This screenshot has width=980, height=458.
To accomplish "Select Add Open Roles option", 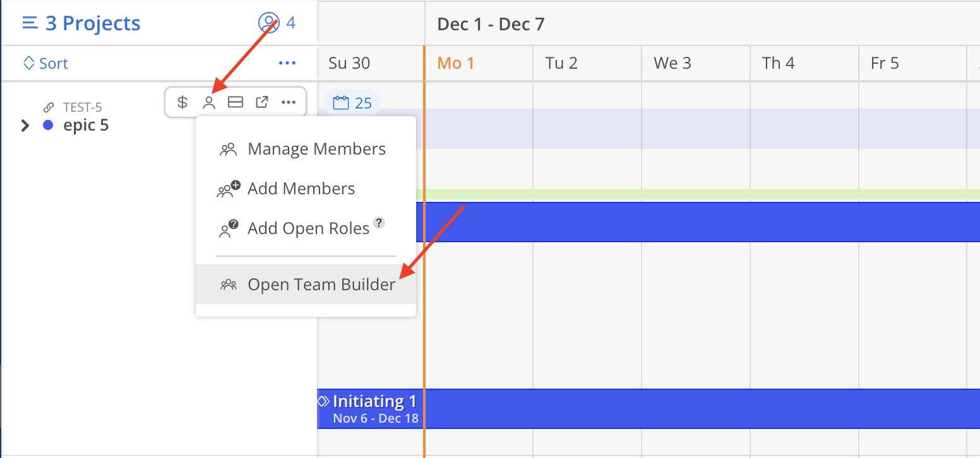I will (308, 228).
